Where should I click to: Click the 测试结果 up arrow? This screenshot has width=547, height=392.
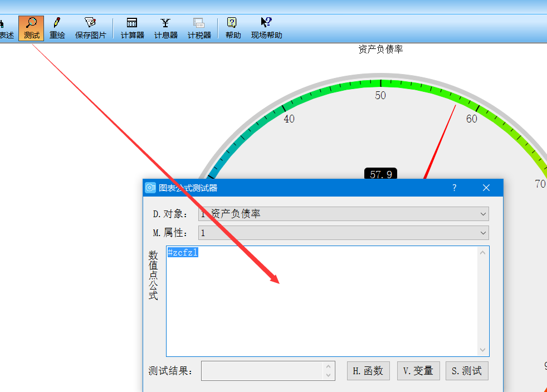(329, 366)
